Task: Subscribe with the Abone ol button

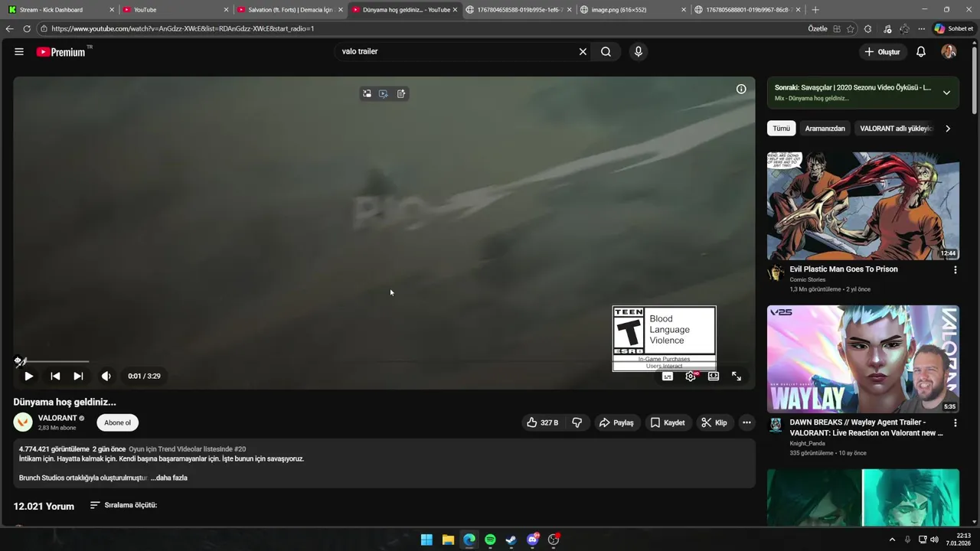Action: coord(118,422)
